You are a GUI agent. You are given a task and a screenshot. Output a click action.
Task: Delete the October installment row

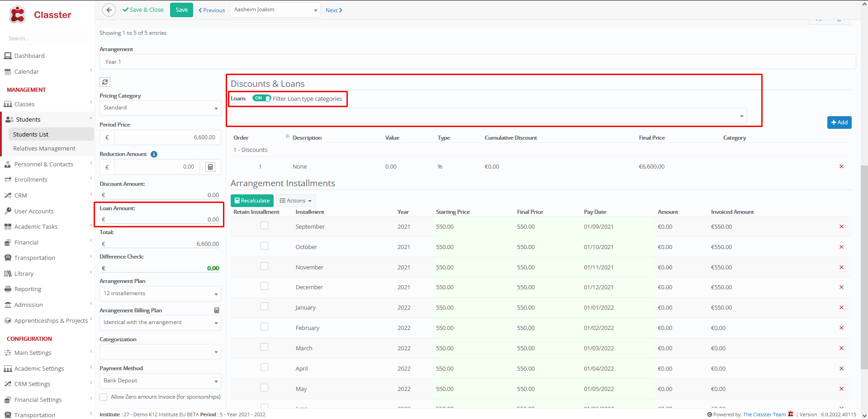pos(841,247)
